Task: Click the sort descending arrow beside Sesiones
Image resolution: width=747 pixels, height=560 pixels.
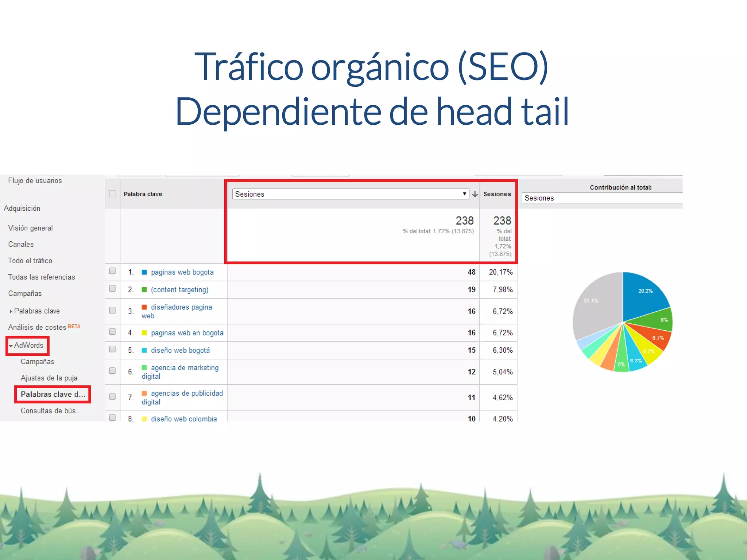Action: 475,194
